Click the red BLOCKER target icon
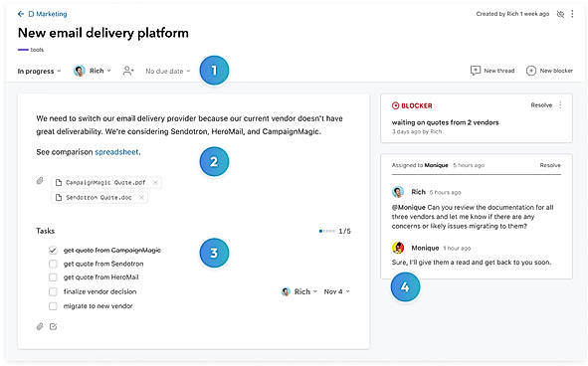Screen dimensions: 588x366 pyautogui.click(x=395, y=105)
